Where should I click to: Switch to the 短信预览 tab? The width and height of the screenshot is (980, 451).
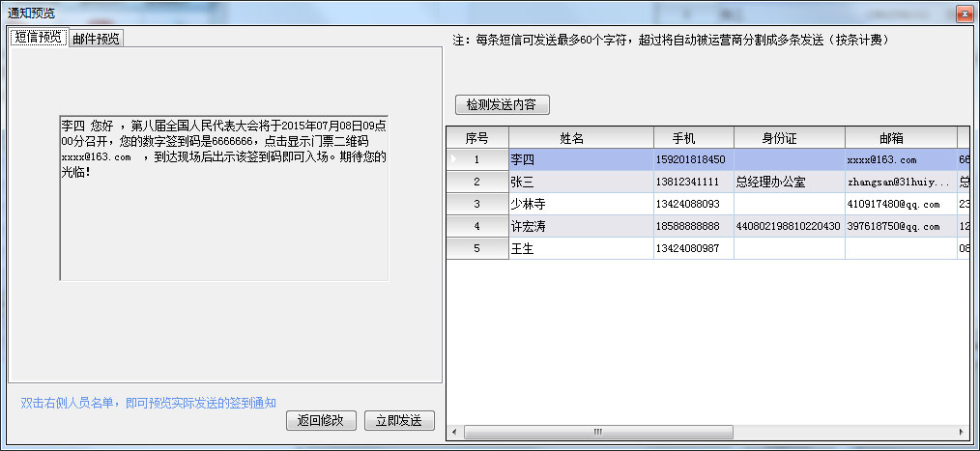tap(38, 38)
